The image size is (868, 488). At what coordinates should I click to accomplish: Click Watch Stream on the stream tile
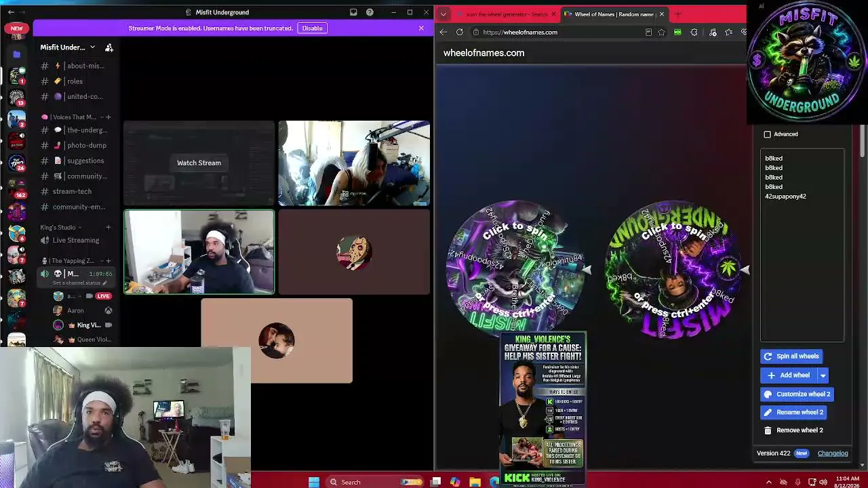(199, 163)
